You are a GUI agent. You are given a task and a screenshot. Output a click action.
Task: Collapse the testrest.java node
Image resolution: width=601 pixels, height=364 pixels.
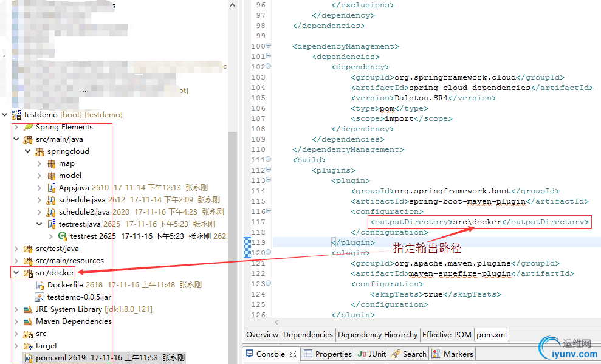tap(39, 224)
